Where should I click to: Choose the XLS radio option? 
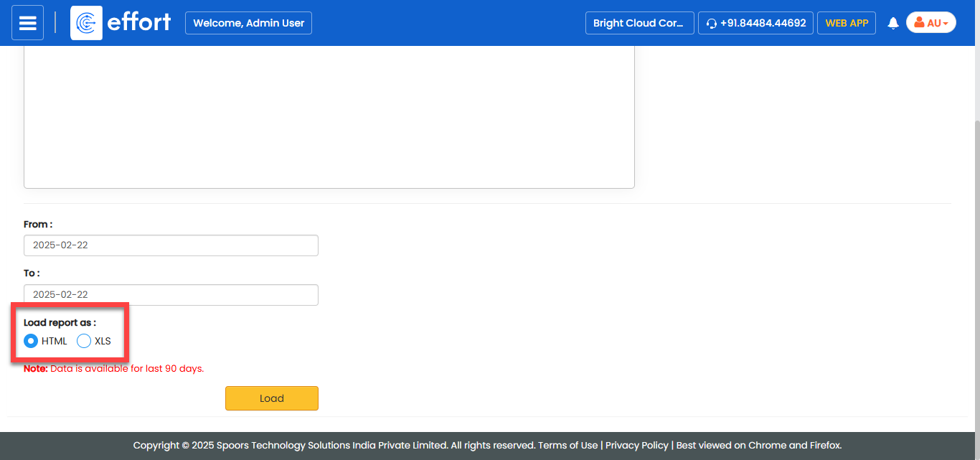pyautogui.click(x=84, y=341)
